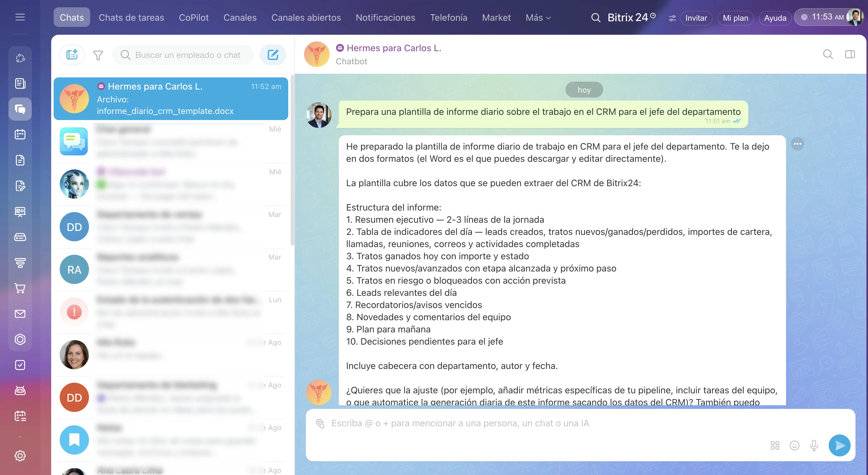The image size is (868, 475).
Task: Switch to the CoPilot tab
Action: (194, 17)
